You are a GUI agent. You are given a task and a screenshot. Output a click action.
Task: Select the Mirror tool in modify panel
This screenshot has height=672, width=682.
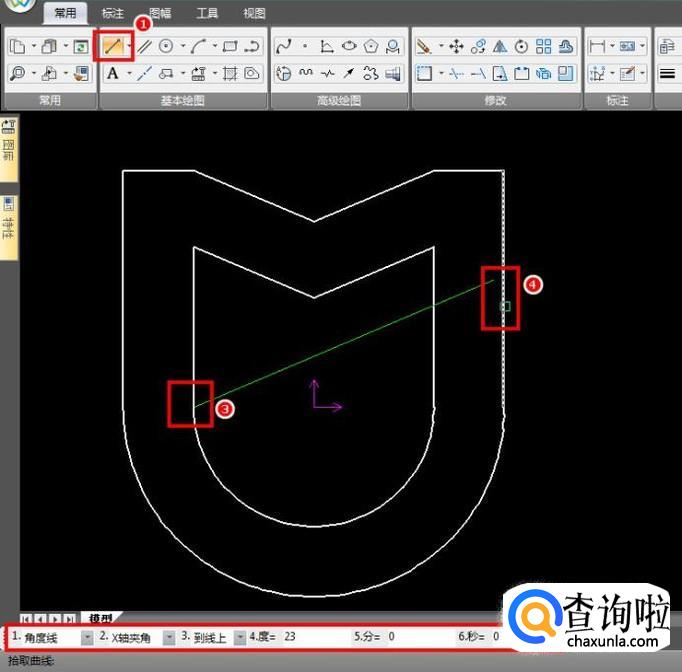point(500,46)
